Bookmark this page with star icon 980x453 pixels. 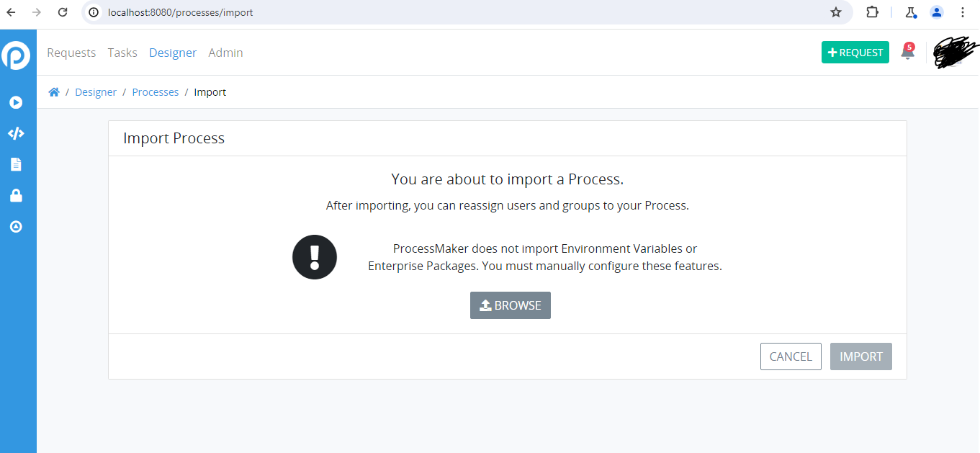coord(836,12)
